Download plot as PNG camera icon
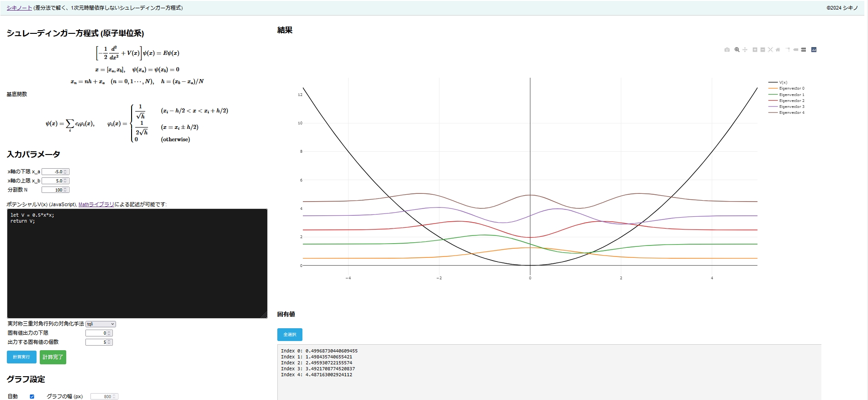This screenshot has height=400, width=868. [x=727, y=50]
